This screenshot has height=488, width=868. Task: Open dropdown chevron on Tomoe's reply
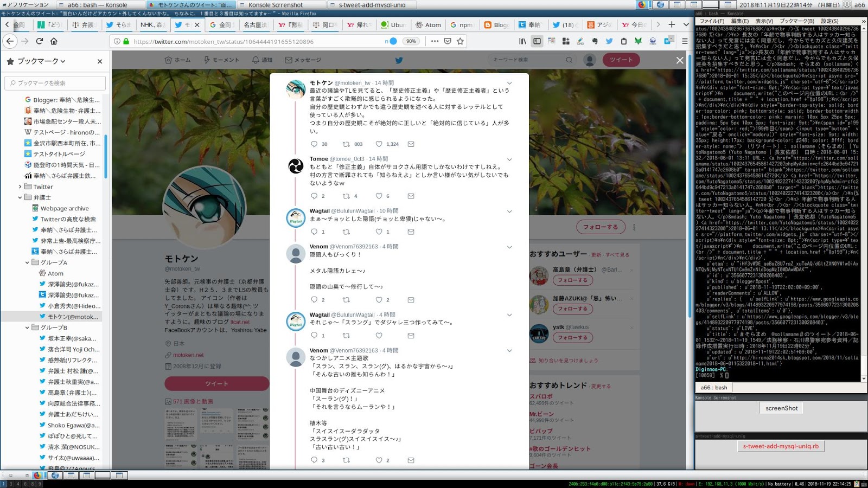pos(509,159)
